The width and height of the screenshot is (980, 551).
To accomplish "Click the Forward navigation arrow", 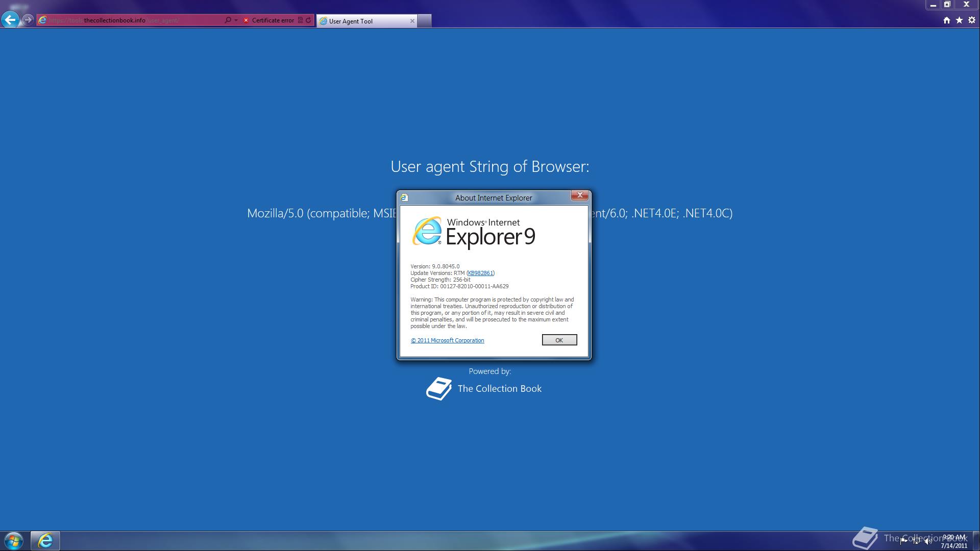I will (x=28, y=20).
